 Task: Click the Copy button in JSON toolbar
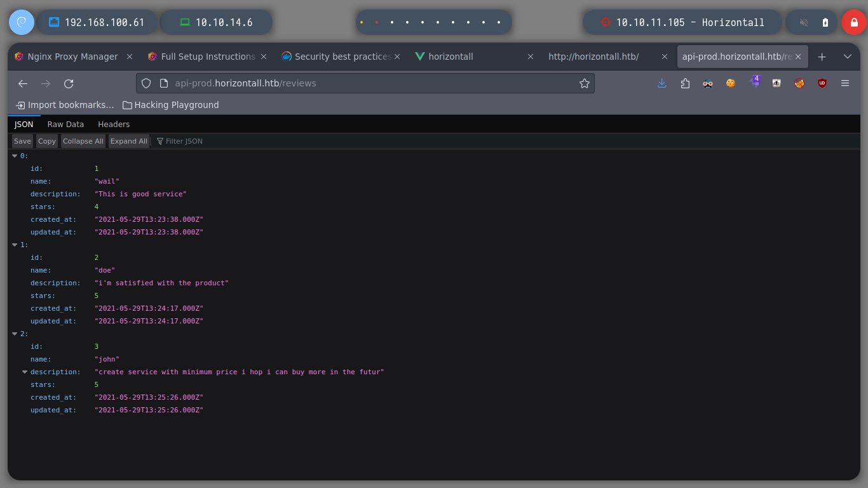pyautogui.click(x=47, y=141)
